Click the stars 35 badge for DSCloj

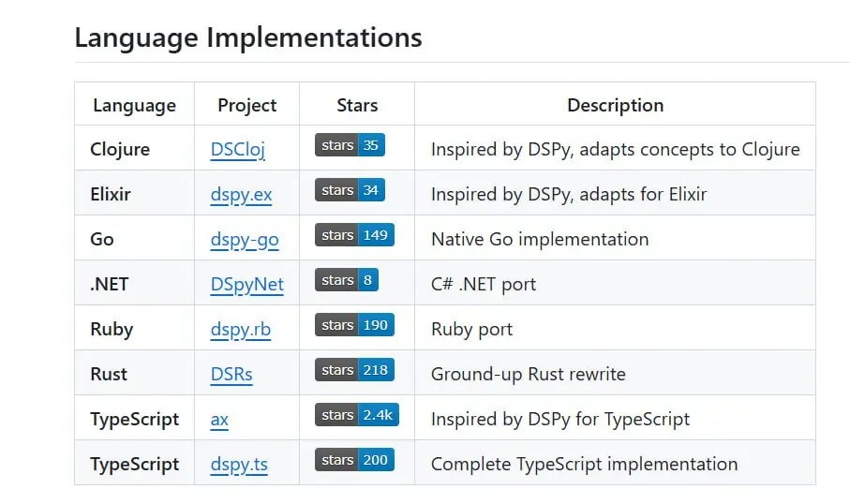(350, 144)
